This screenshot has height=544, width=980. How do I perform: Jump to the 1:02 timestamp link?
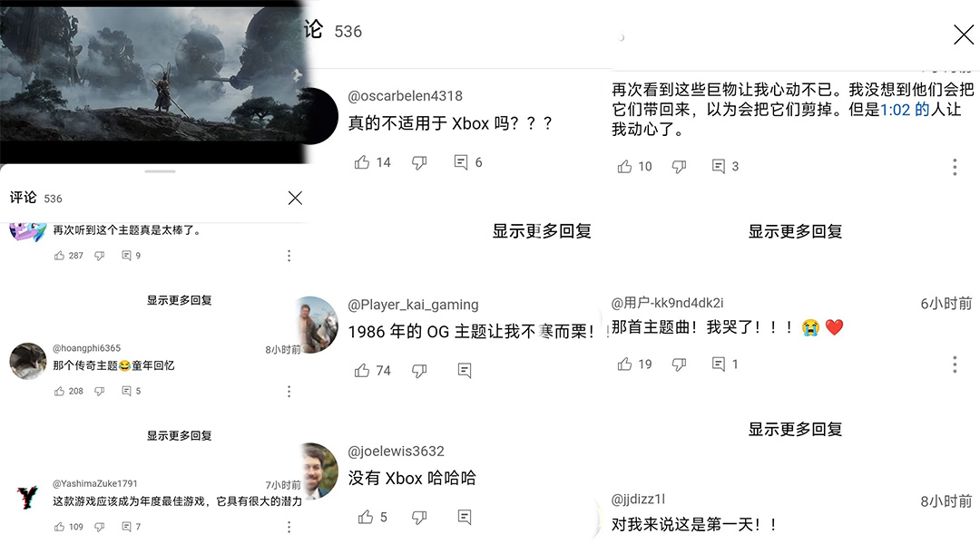pyautogui.click(x=895, y=110)
